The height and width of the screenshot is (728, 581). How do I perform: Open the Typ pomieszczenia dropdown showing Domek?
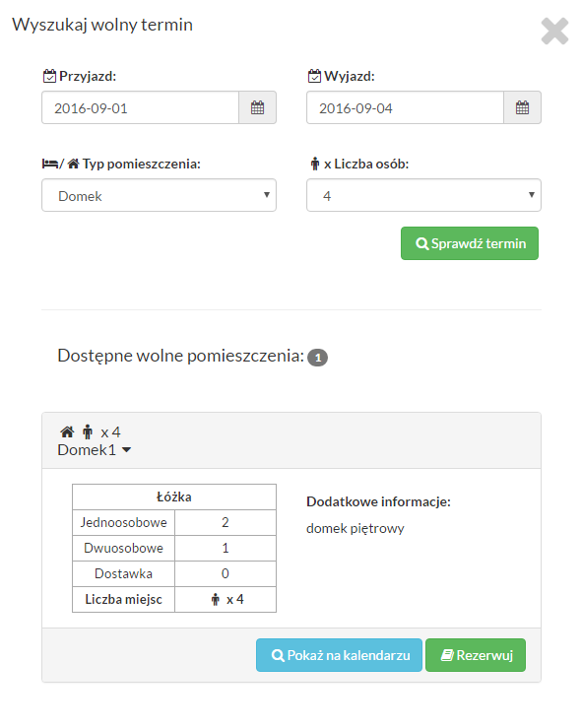tap(160, 195)
